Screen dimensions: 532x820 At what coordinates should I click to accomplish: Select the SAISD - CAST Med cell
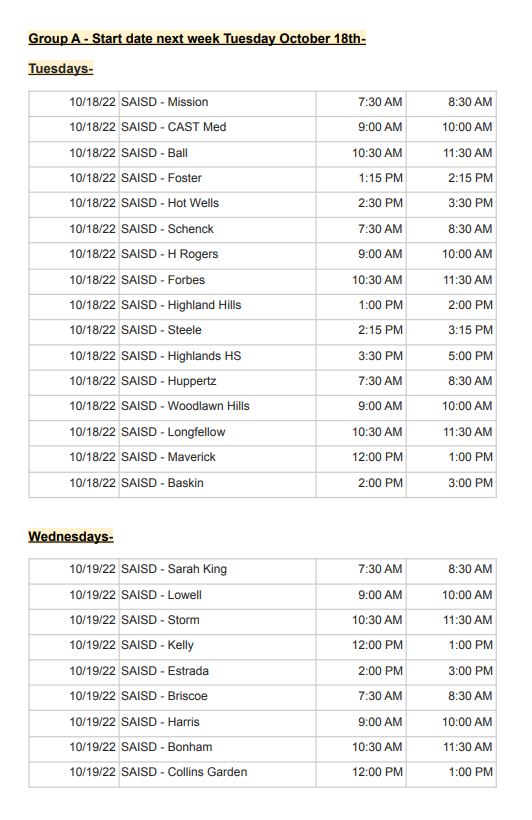pos(217,128)
